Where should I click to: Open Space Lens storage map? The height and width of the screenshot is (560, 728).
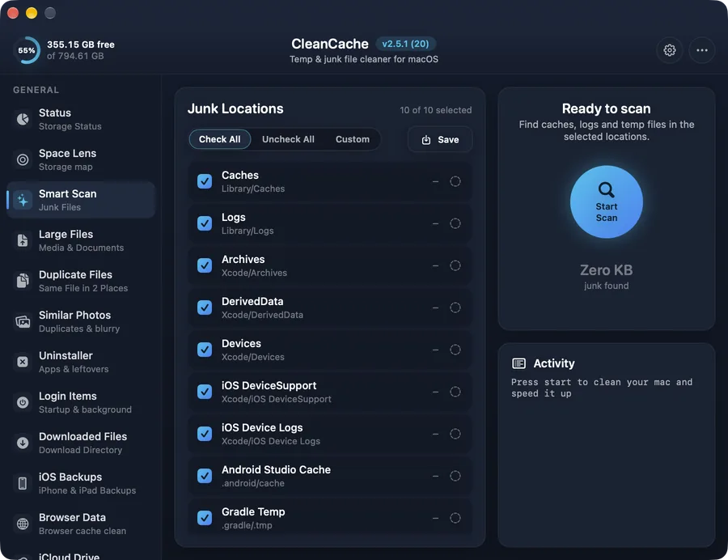[x=81, y=159]
